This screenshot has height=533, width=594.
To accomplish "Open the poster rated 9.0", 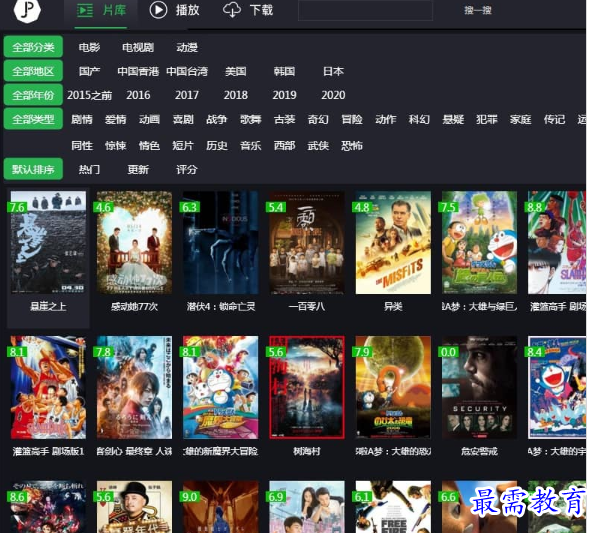I will point(220,507).
